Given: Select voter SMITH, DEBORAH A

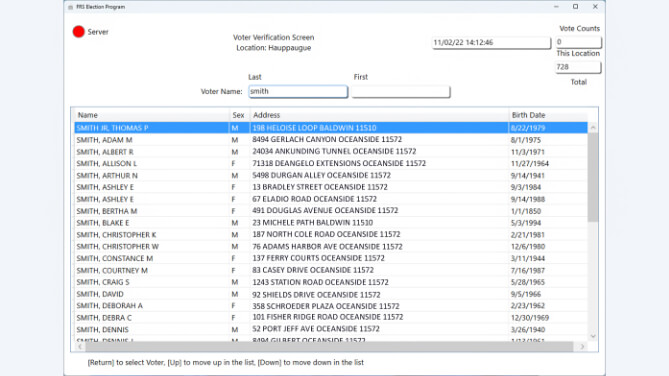Looking at the screenshot, I should tap(331, 306).
